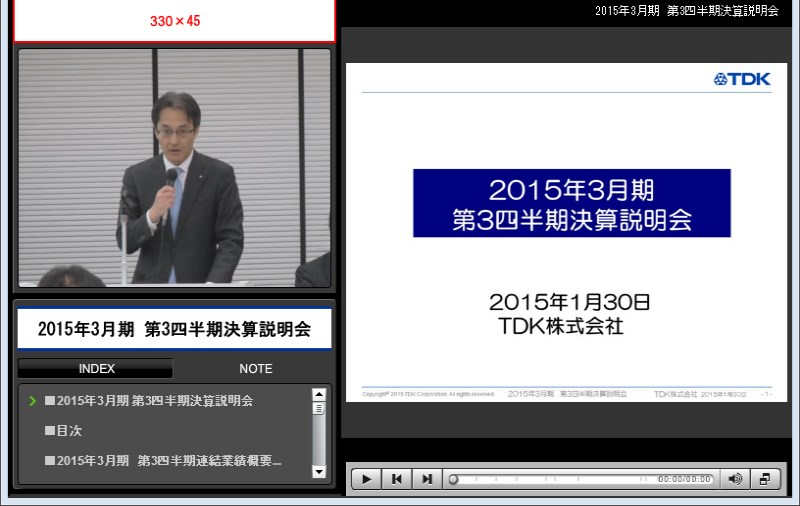The height and width of the screenshot is (506, 800).
Task: Toggle layout with the window-switch icon
Action: 765,479
